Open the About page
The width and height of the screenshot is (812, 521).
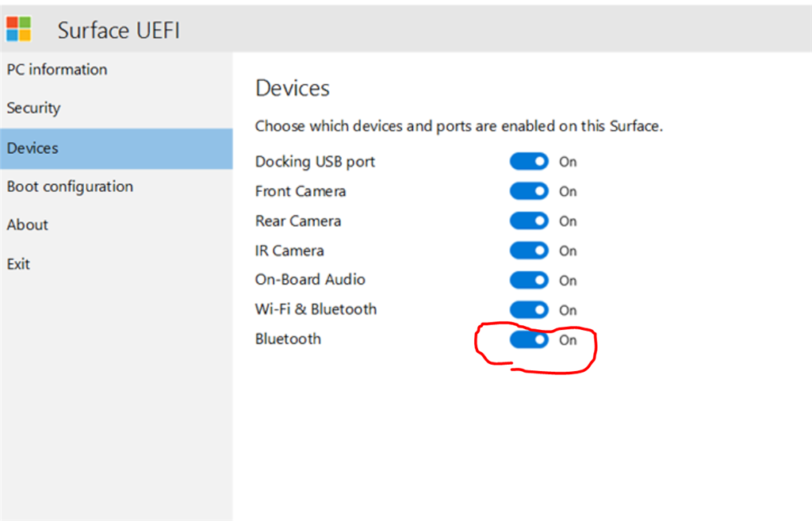(28, 224)
